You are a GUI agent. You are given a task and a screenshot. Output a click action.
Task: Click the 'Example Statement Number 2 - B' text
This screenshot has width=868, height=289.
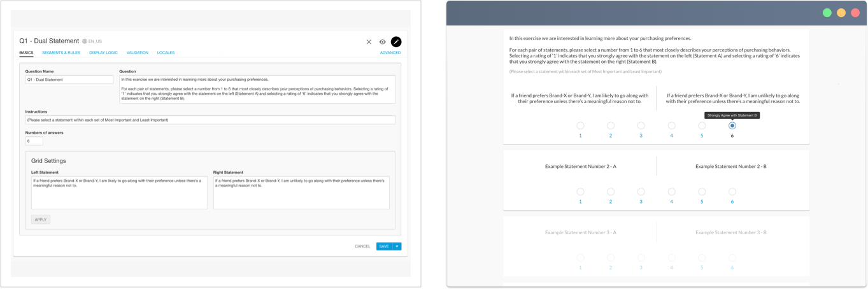click(731, 167)
